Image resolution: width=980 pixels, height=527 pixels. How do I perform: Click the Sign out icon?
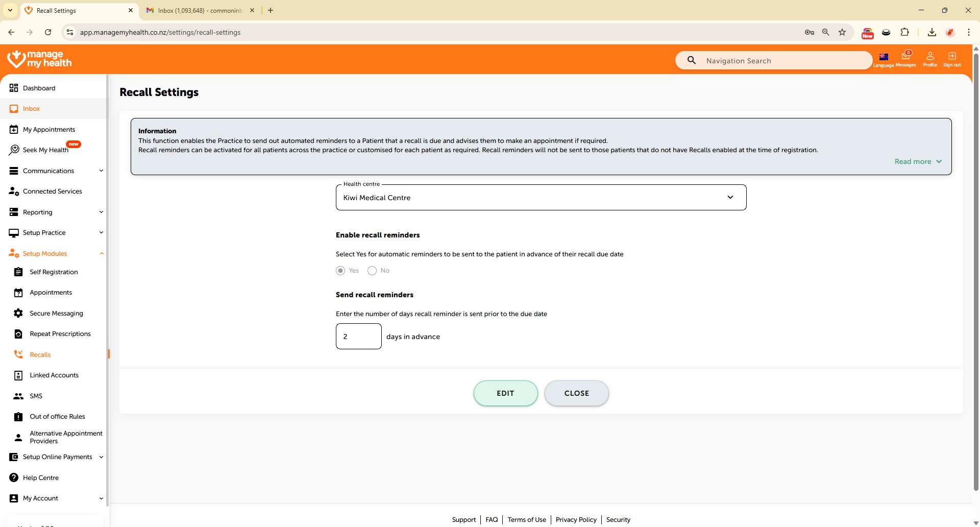click(x=952, y=57)
